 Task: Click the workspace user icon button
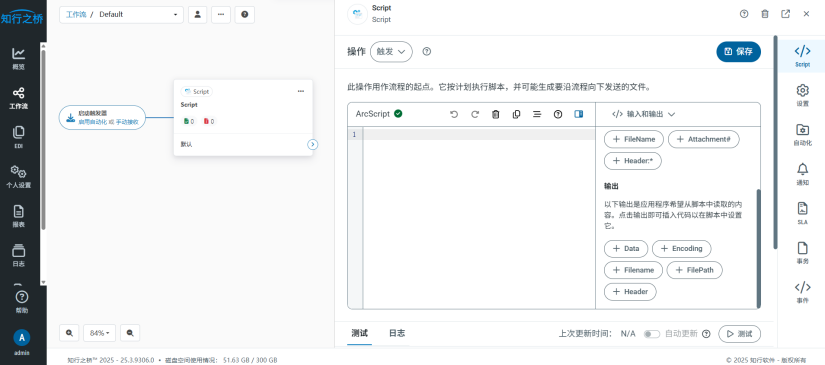197,15
